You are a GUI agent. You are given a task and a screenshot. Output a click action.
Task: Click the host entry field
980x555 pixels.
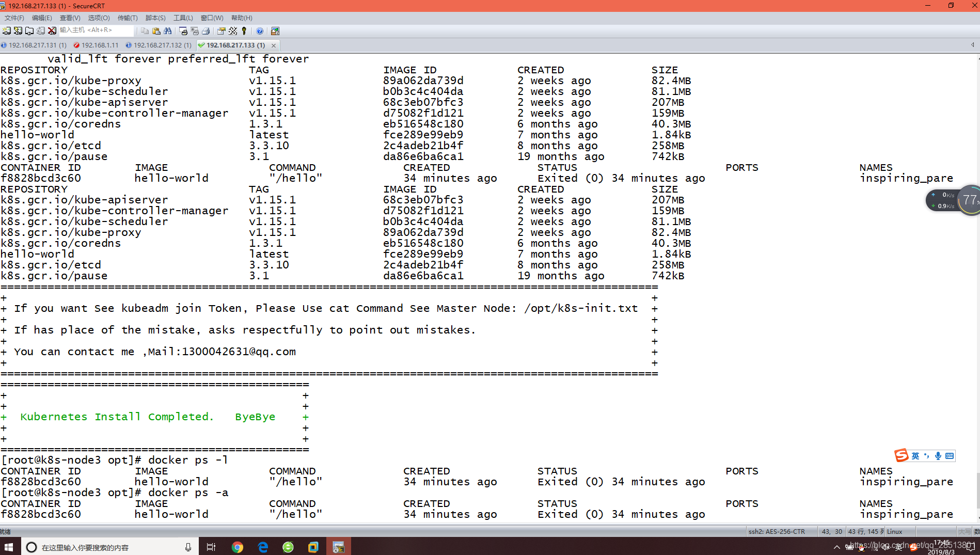pos(96,30)
